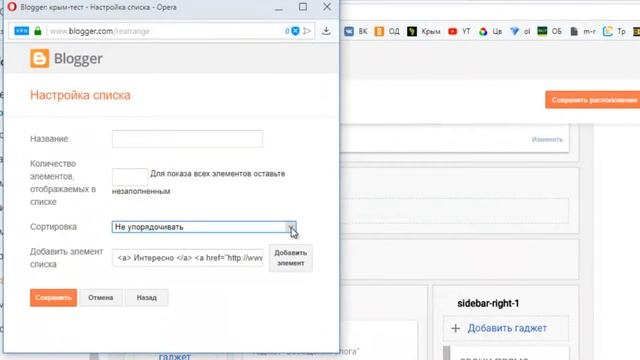Focus the number of items field
The image size is (640, 360).
pos(130,176)
